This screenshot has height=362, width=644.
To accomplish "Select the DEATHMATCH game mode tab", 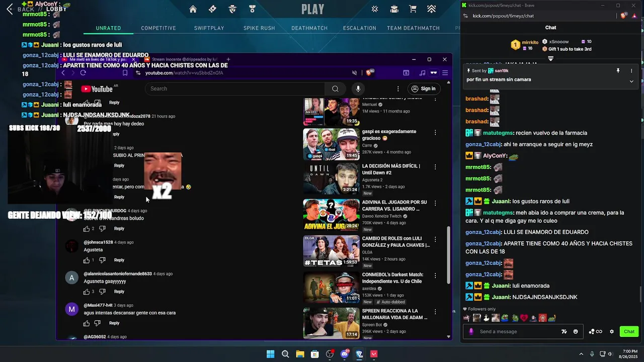I will (309, 28).
